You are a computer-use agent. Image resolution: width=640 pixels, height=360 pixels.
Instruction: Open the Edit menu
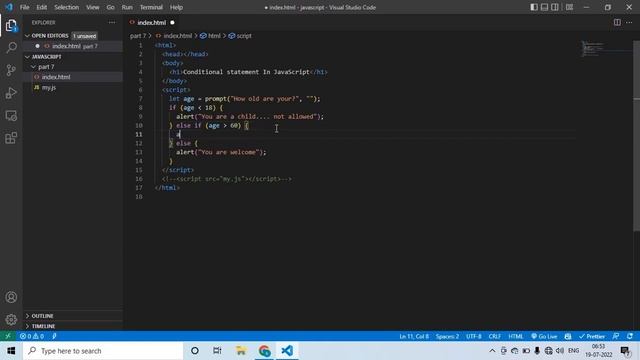(x=42, y=7)
